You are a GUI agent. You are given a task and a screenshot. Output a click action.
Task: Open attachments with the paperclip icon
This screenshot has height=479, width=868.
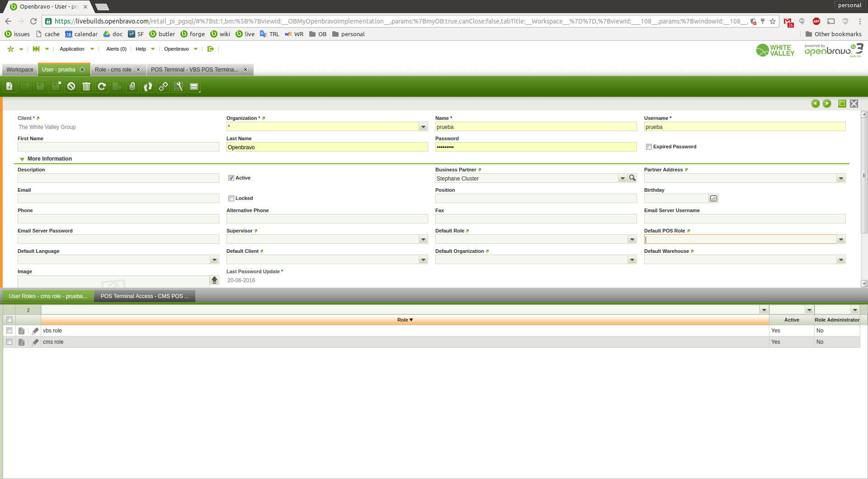coord(132,86)
